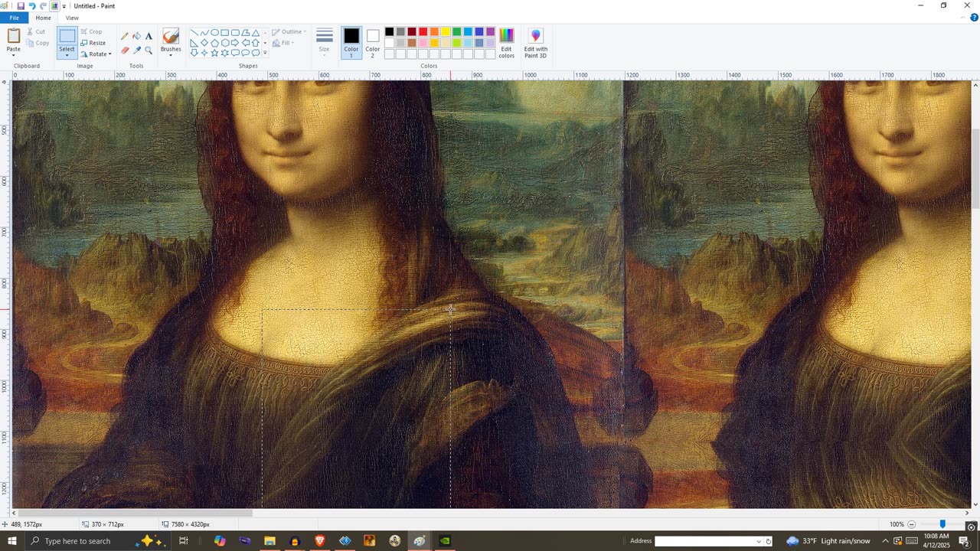
Task: Click the Crop button
Action: click(91, 31)
